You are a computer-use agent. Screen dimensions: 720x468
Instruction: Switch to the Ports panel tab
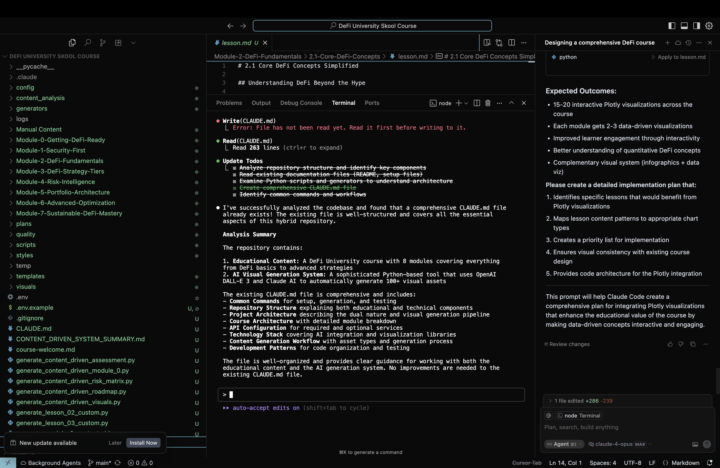coord(372,103)
